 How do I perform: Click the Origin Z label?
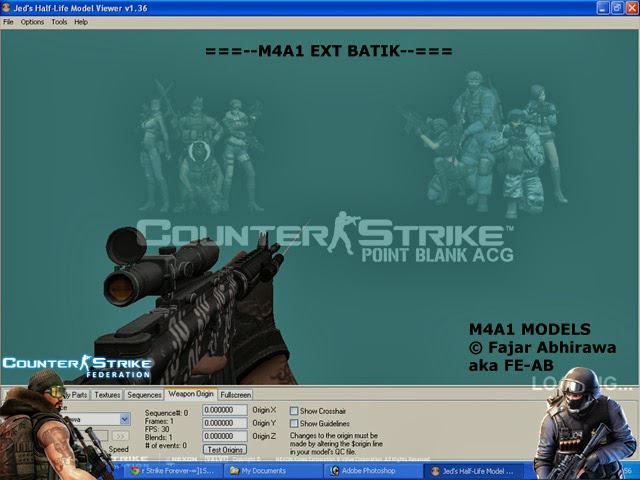(x=264, y=436)
